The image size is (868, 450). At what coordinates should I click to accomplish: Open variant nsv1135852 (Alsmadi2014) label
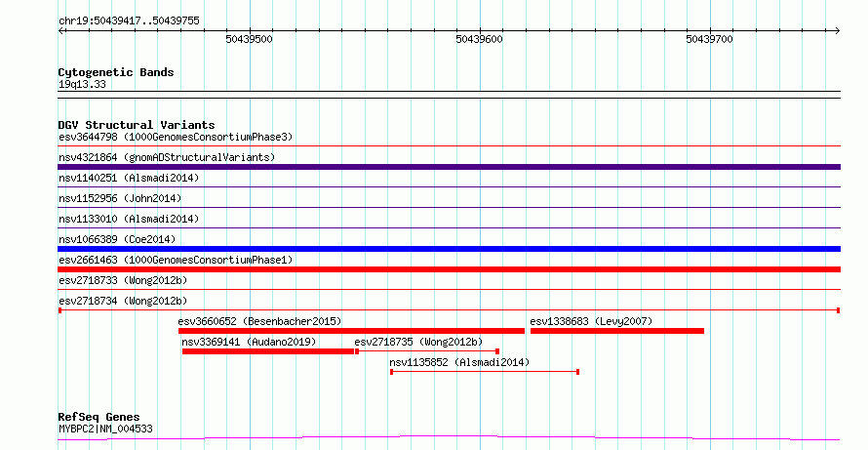[459, 362]
